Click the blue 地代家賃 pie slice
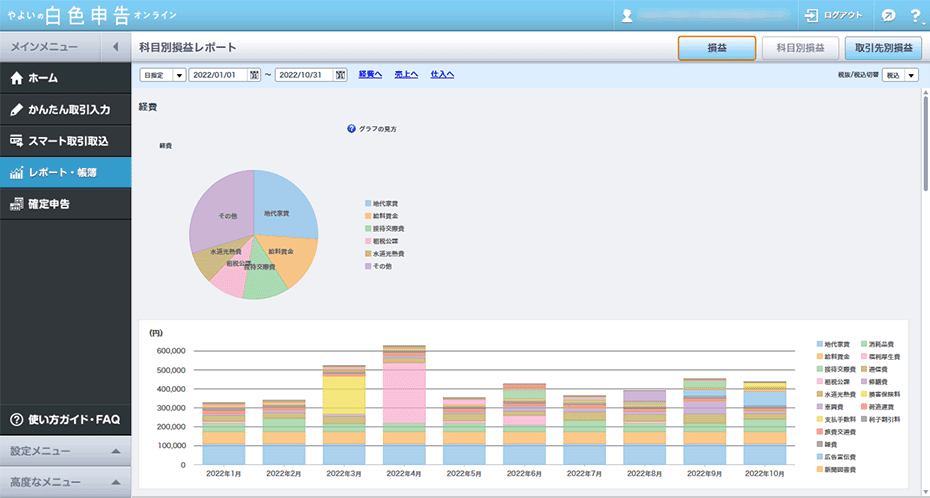 (x=285, y=205)
